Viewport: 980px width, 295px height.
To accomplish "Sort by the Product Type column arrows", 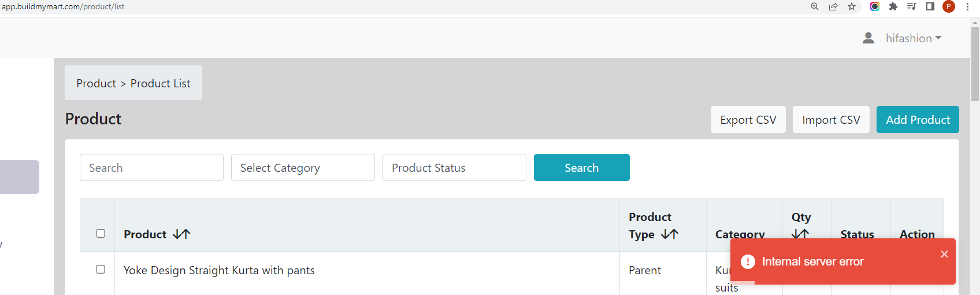I will click(x=670, y=234).
